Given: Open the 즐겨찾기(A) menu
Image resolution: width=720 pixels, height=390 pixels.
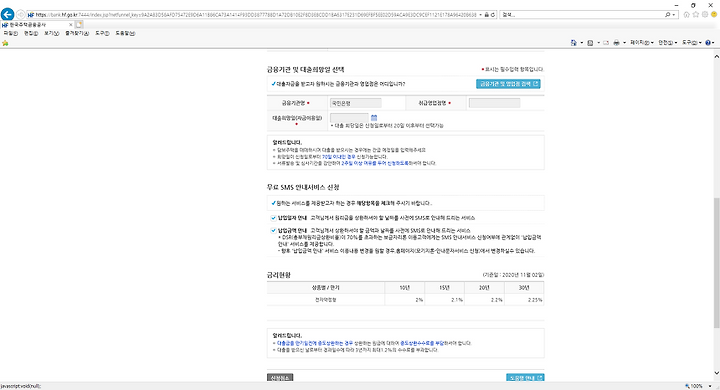Looking at the screenshot, I should (x=77, y=34).
